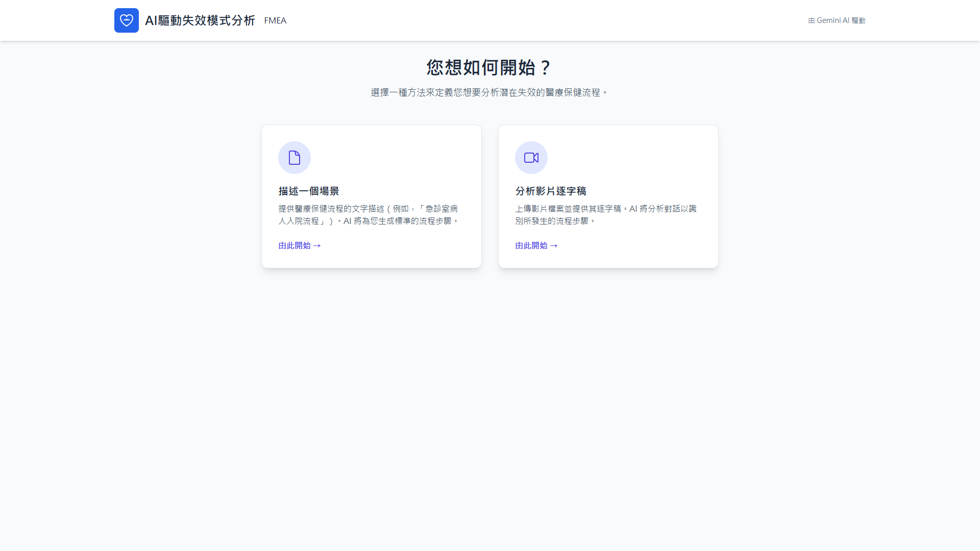
Task: Click the AI驅動失效模式分析 header title
Action: coord(200,20)
